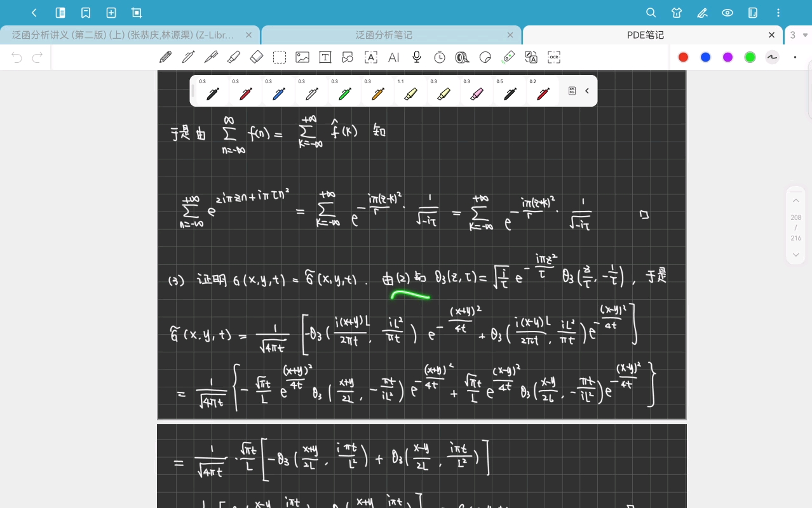Viewport: 812px width, 508px height.
Task: Pick the green color swatch
Action: pos(750,57)
